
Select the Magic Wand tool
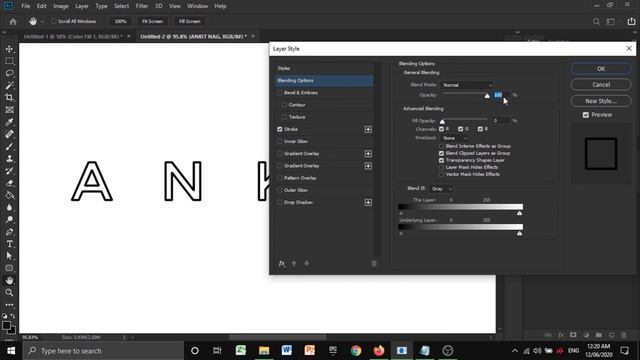[9, 85]
